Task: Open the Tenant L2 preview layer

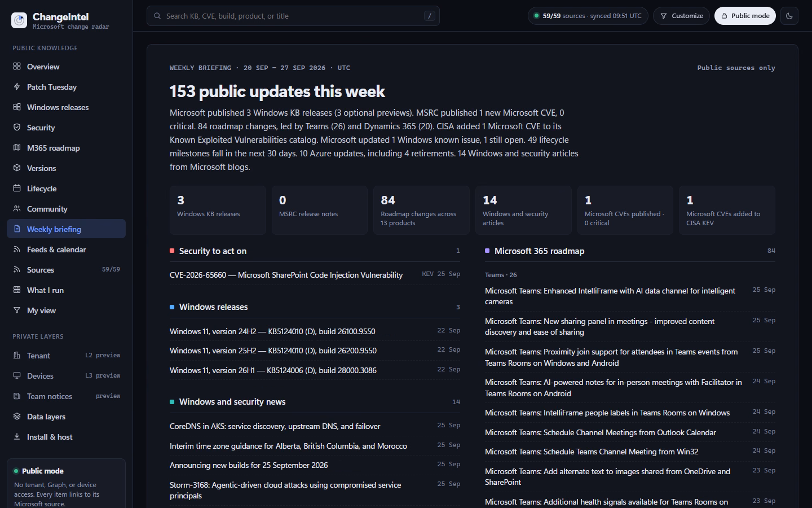Action: click(66, 356)
